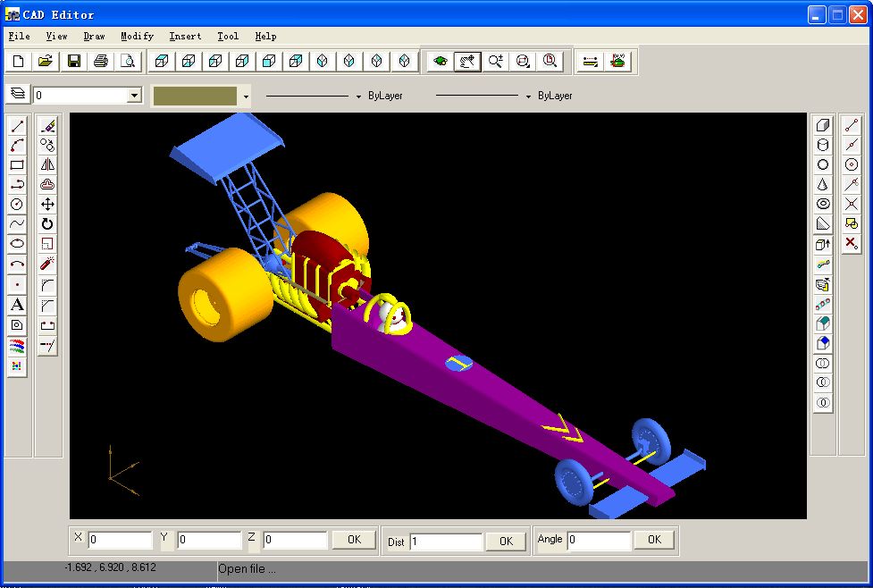Click the olive color swatch
The width and height of the screenshot is (873, 588).
tap(195, 96)
